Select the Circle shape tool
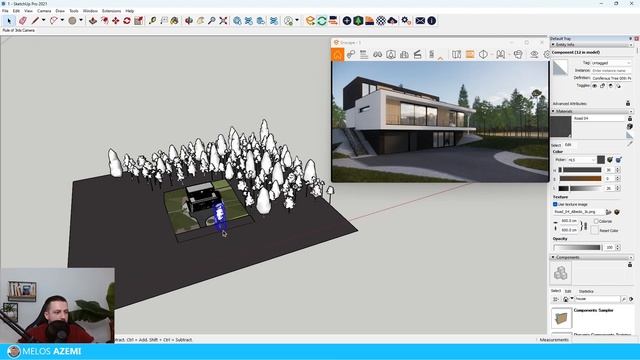This screenshot has width=640, height=360. (72, 20)
